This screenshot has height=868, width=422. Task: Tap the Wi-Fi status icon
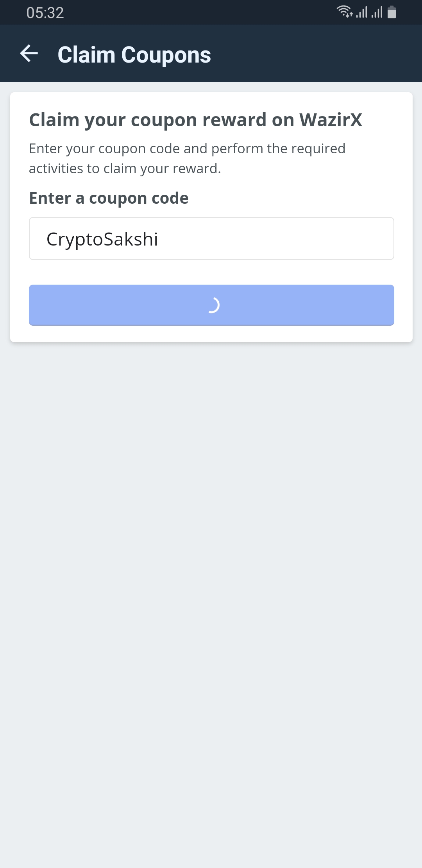(x=345, y=12)
